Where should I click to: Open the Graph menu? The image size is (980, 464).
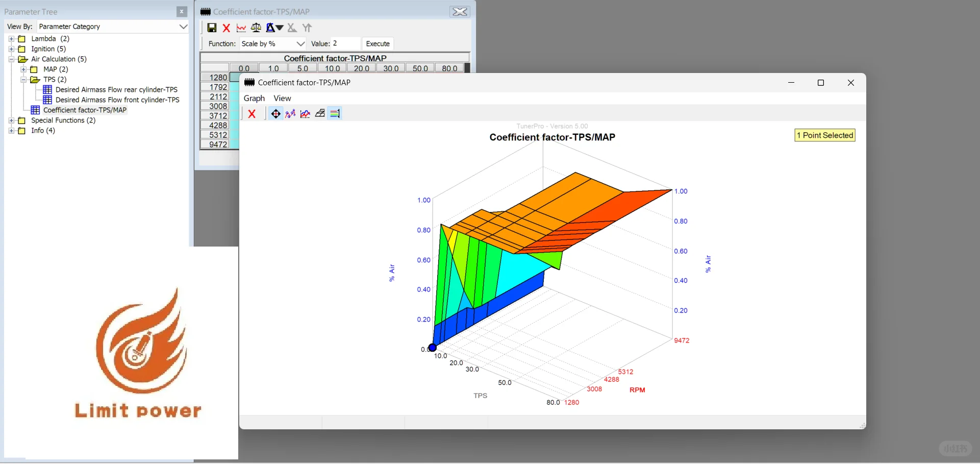254,99
